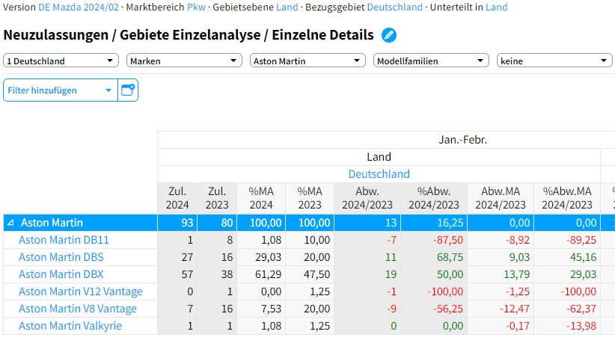
Task: Click the 'Zul. 2023' column header
Action: tap(217, 198)
